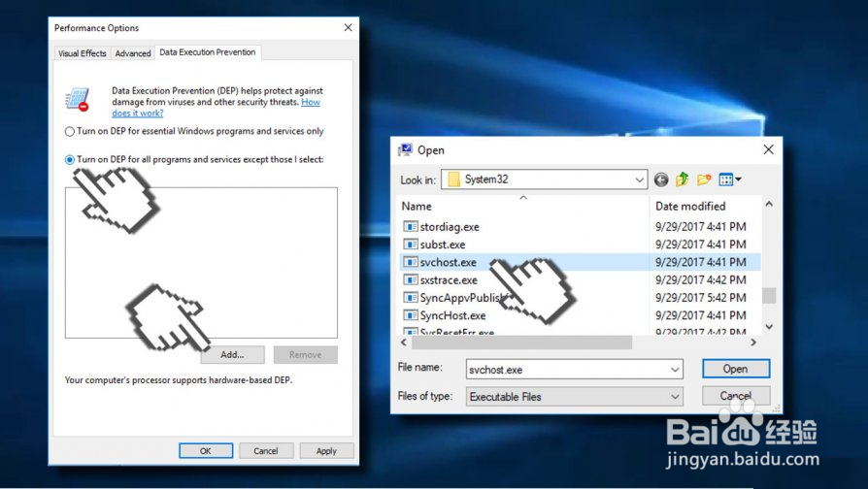868x489 pixels.
Task: Switch to the Advanced tab
Action: click(x=133, y=53)
